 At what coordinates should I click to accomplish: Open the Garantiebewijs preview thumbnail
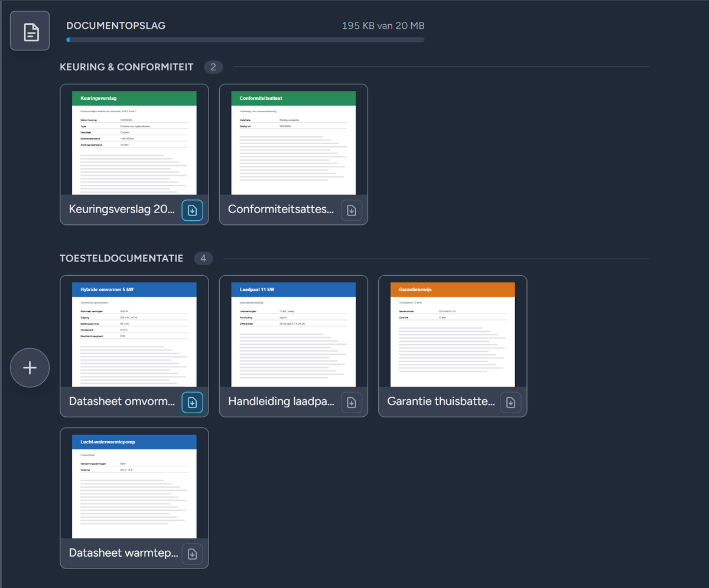click(x=453, y=334)
